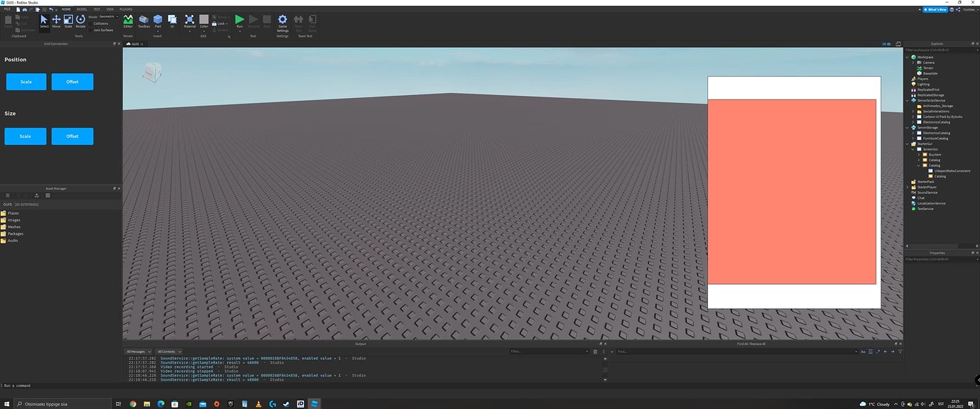Open Game Settings

point(283,23)
